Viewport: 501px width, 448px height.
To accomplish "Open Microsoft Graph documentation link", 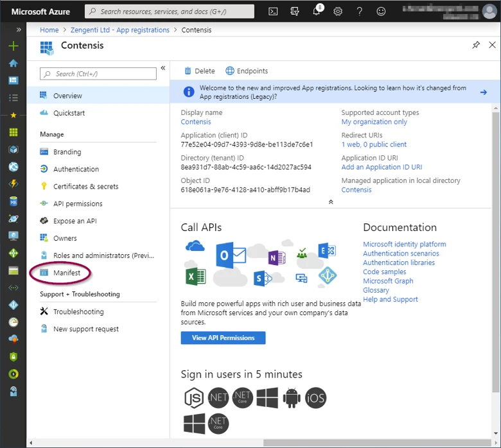I will click(x=388, y=281).
